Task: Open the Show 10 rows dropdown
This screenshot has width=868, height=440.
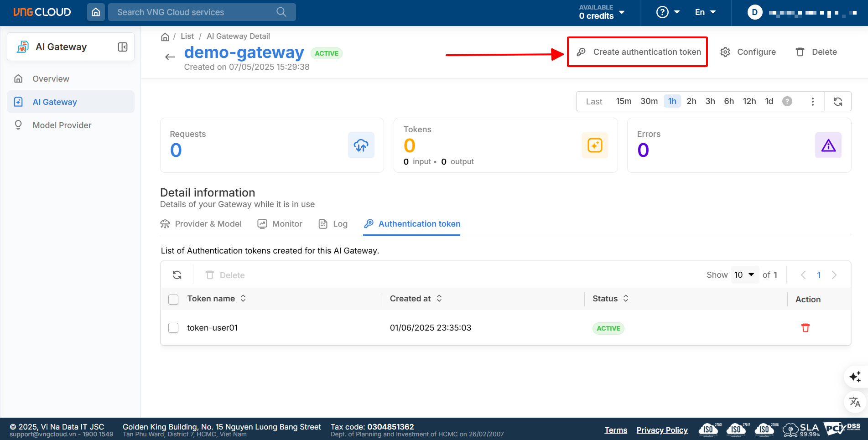Action: (744, 275)
